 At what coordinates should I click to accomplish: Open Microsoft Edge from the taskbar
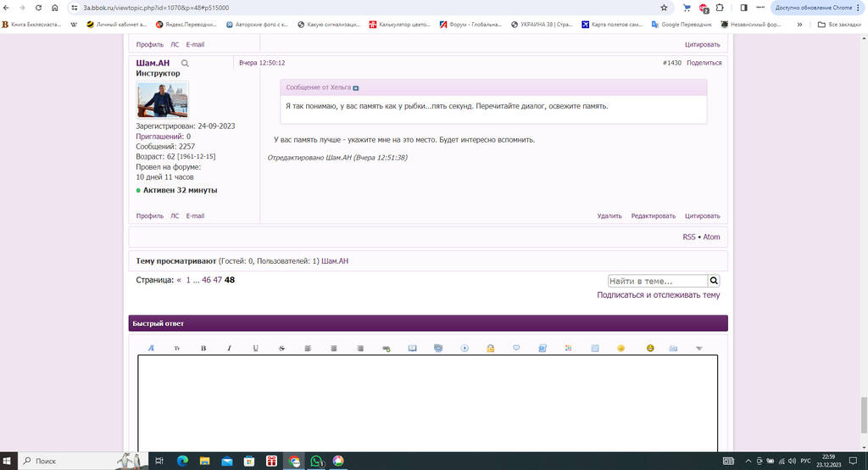(x=182, y=461)
